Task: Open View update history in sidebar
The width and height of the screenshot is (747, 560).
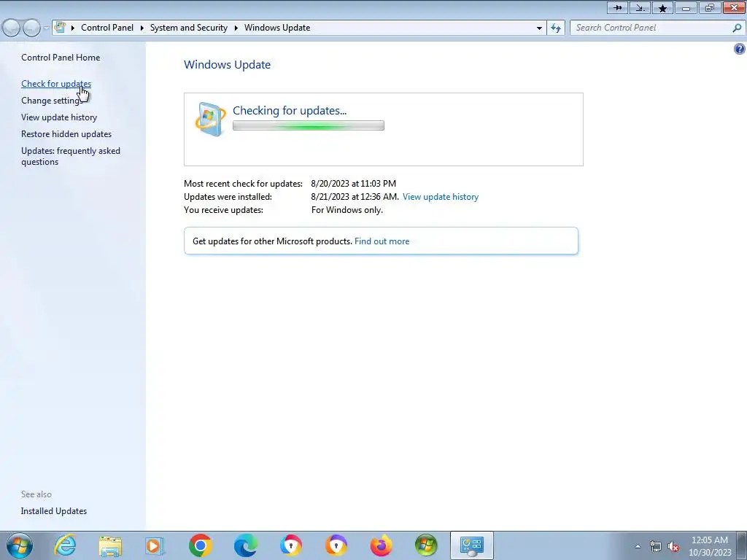Action: tap(59, 117)
